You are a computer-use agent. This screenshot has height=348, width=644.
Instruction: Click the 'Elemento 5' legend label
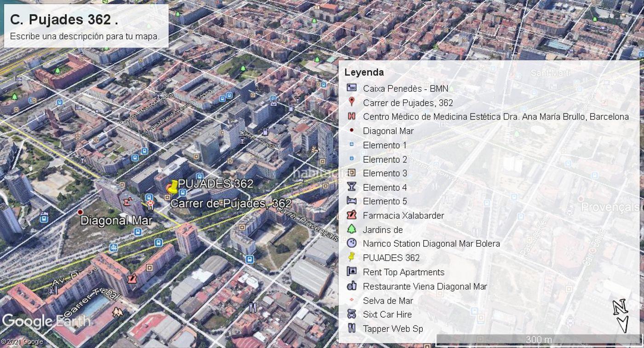click(x=385, y=201)
